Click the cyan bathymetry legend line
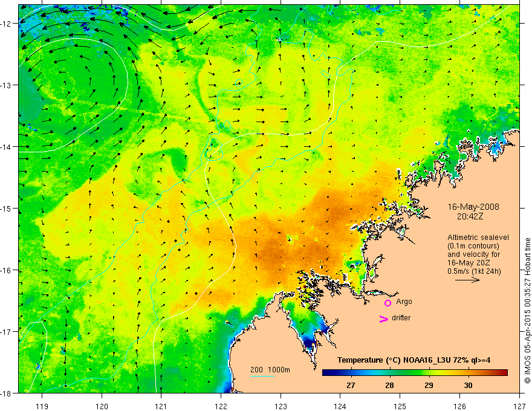 pos(262,376)
